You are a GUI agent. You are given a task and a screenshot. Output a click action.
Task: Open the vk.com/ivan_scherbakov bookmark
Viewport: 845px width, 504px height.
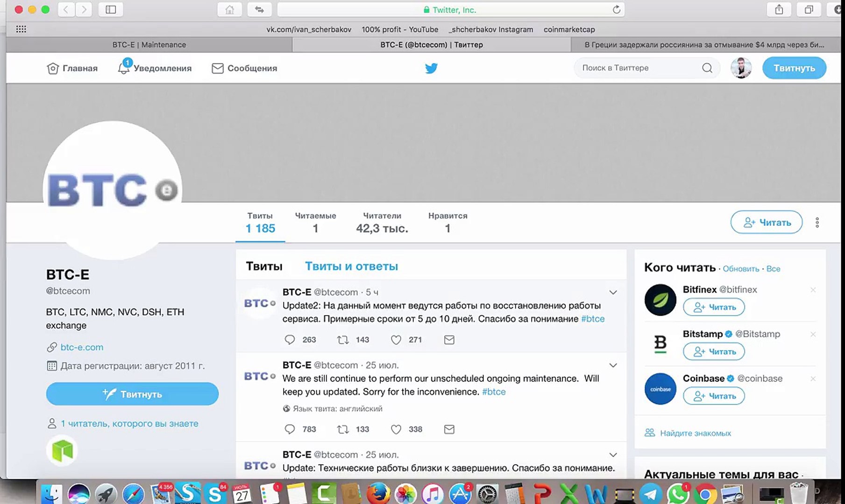point(309,29)
